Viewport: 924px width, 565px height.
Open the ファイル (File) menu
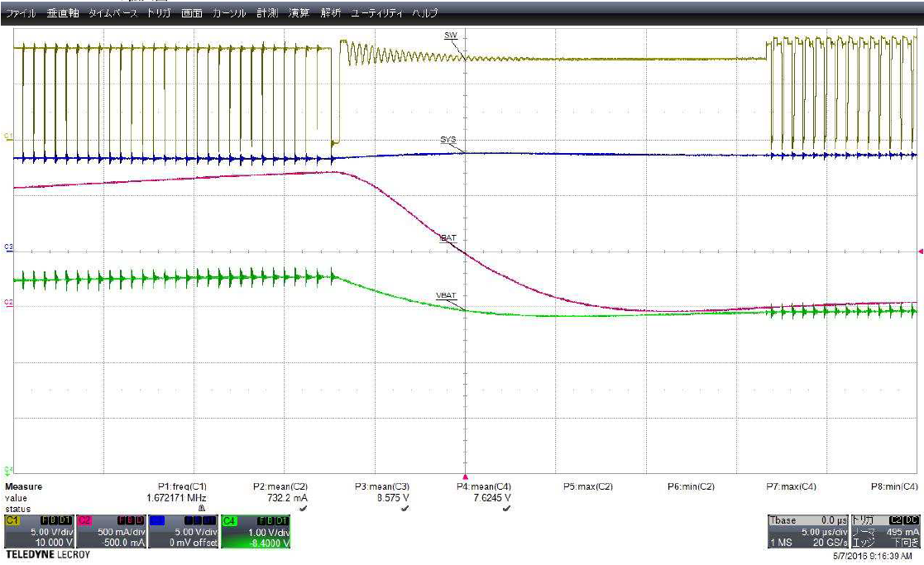pos(22,13)
